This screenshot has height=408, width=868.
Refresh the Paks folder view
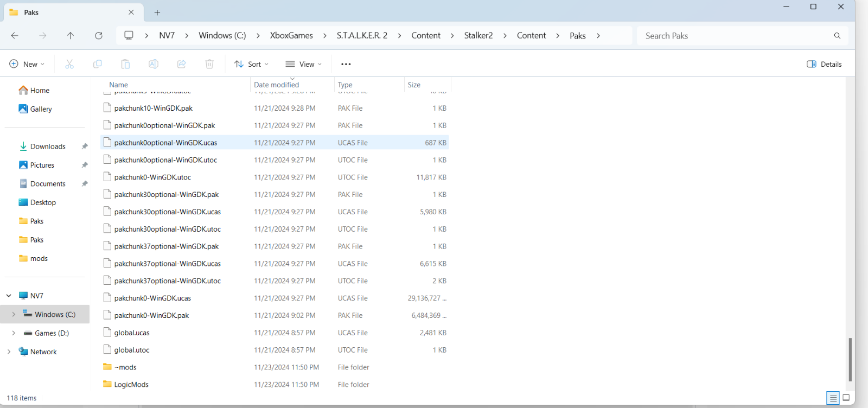coord(99,36)
